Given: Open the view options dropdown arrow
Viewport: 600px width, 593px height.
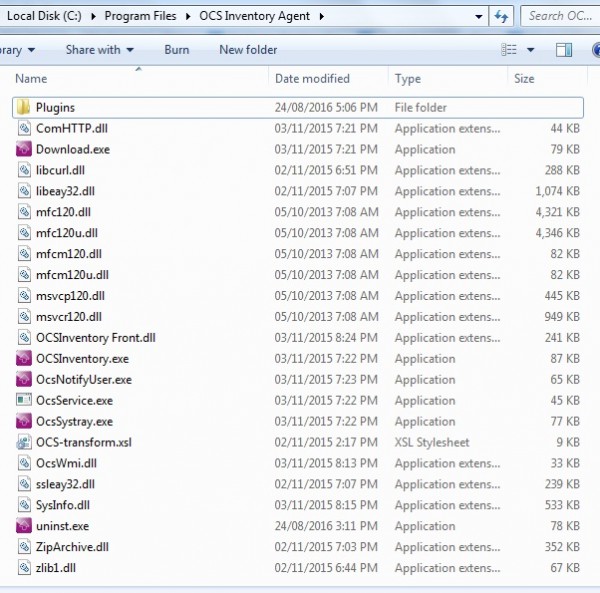Looking at the screenshot, I should (x=531, y=50).
